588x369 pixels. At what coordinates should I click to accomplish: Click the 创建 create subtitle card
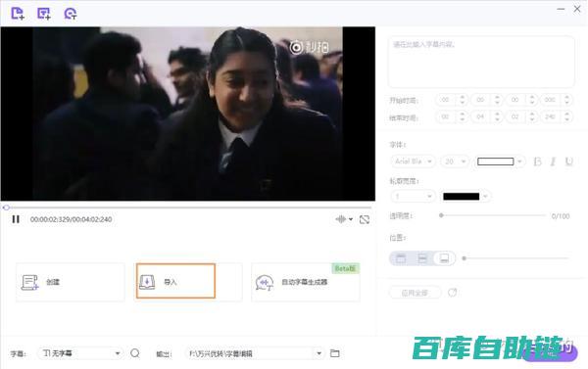(x=71, y=282)
